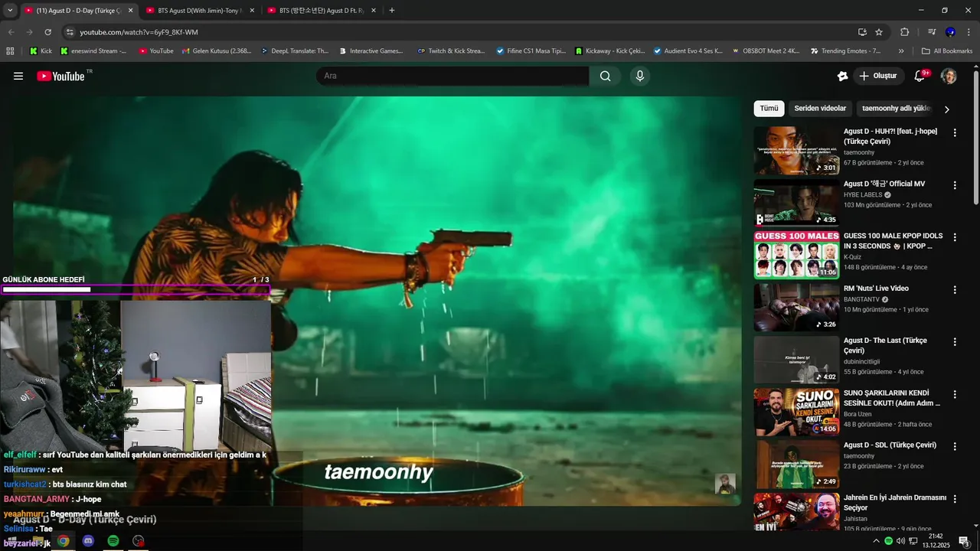
Task: Open the eneswind Stream bookmark
Action: [93, 51]
